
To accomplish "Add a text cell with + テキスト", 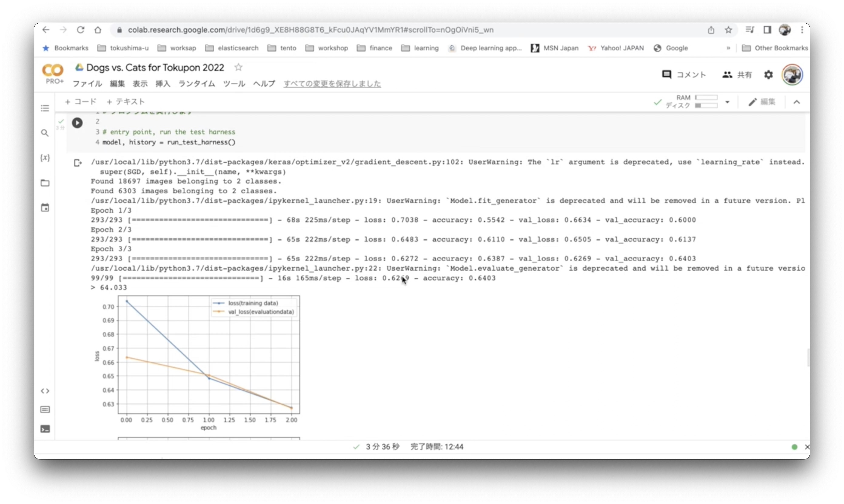I will pyautogui.click(x=126, y=101).
